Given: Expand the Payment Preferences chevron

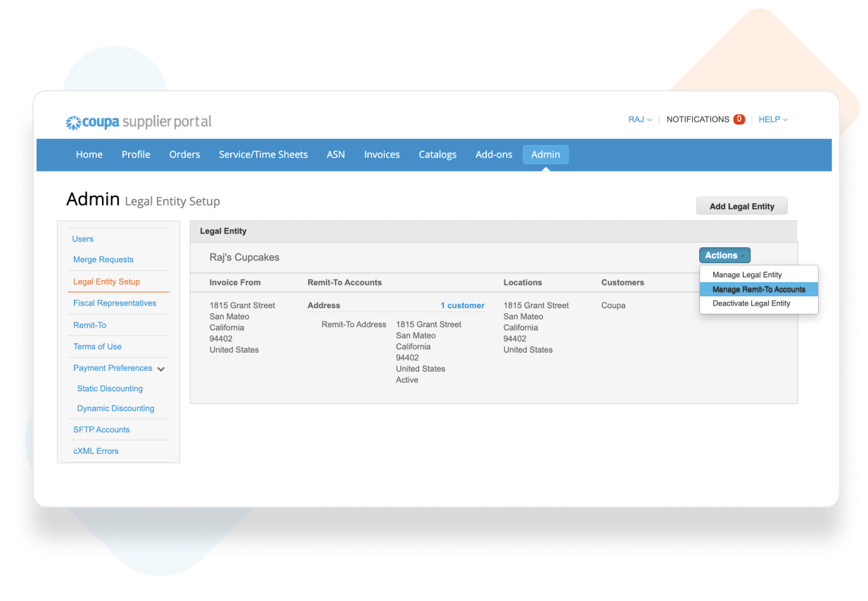Looking at the screenshot, I should (x=161, y=369).
